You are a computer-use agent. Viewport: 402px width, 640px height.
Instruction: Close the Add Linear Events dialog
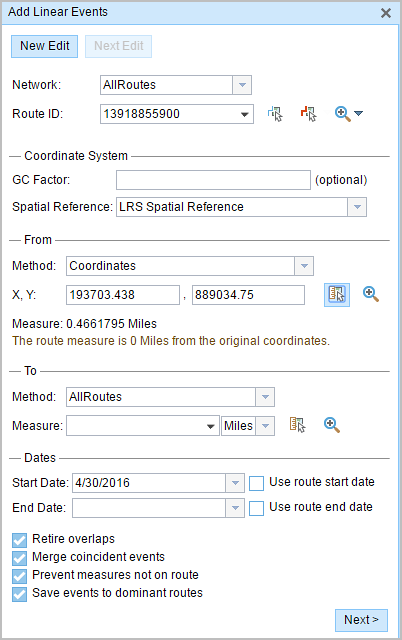pos(386,13)
